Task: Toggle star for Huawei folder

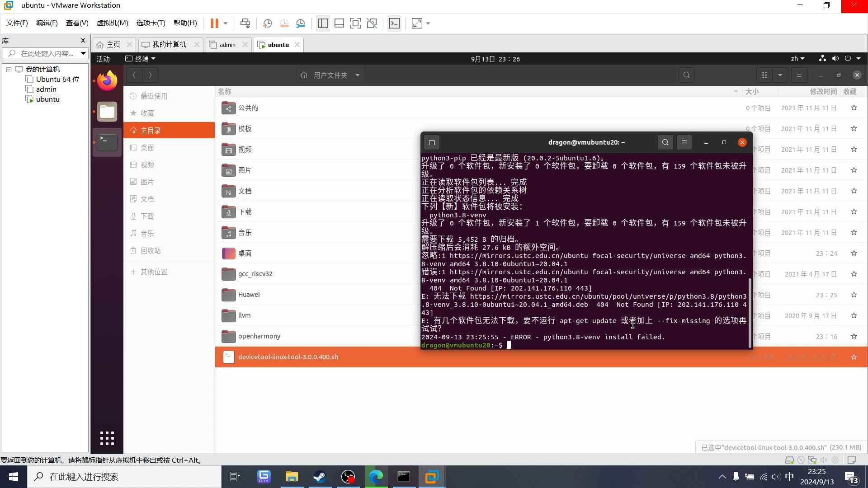Action: coord(854,295)
